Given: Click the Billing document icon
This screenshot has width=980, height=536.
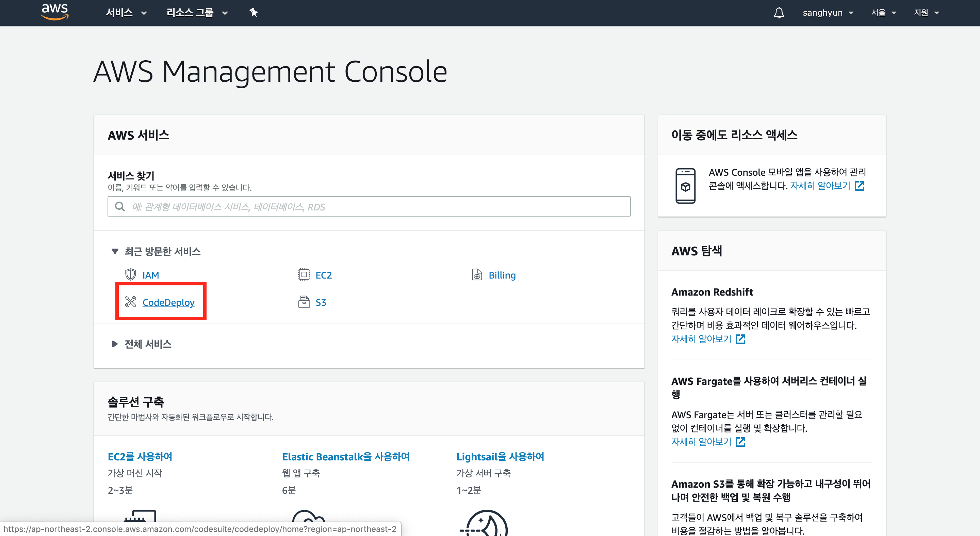Looking at the screenshot, I should 477,274.
